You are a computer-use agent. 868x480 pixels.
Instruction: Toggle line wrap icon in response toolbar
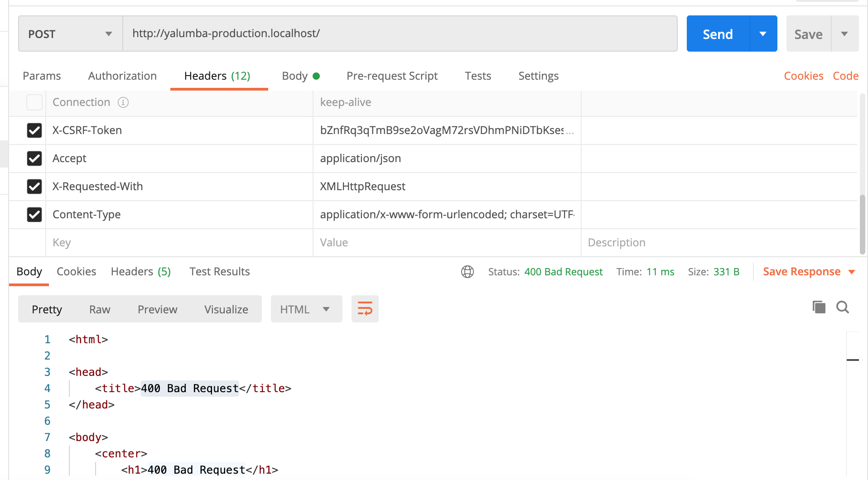pos(365,309)
